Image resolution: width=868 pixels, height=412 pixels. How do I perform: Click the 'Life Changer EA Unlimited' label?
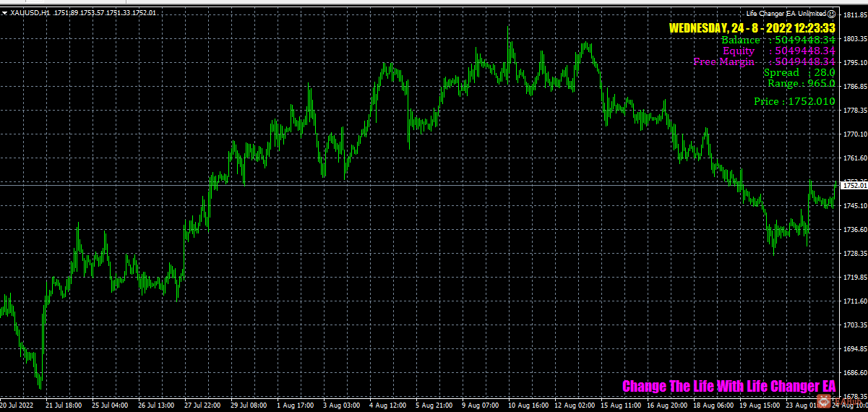pyautogui.click(x=786, y=13)
